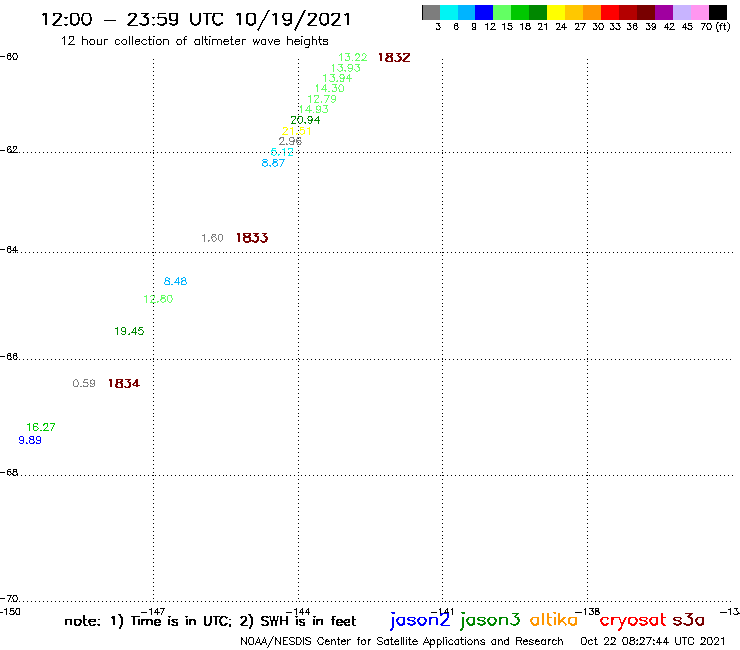The height and width of the screenshot is (650, 740).
Task: Click the -144 longitude axis label
Action: coord(298,612)
